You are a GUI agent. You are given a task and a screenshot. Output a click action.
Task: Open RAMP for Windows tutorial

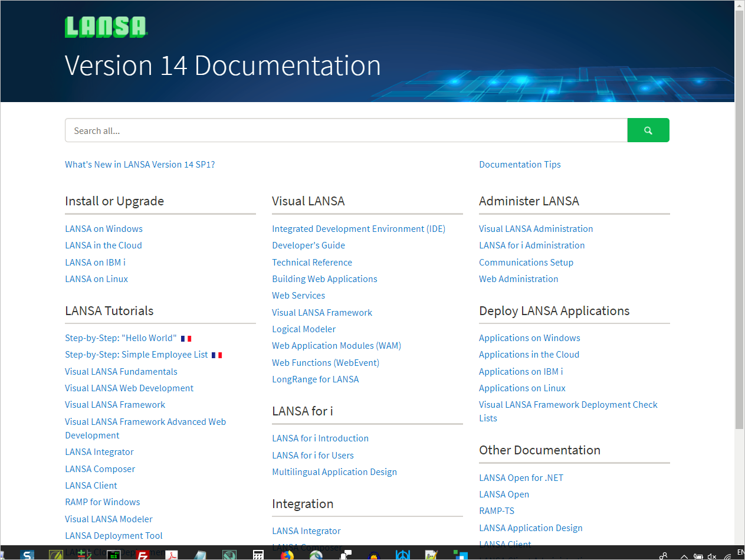point(103,502)
